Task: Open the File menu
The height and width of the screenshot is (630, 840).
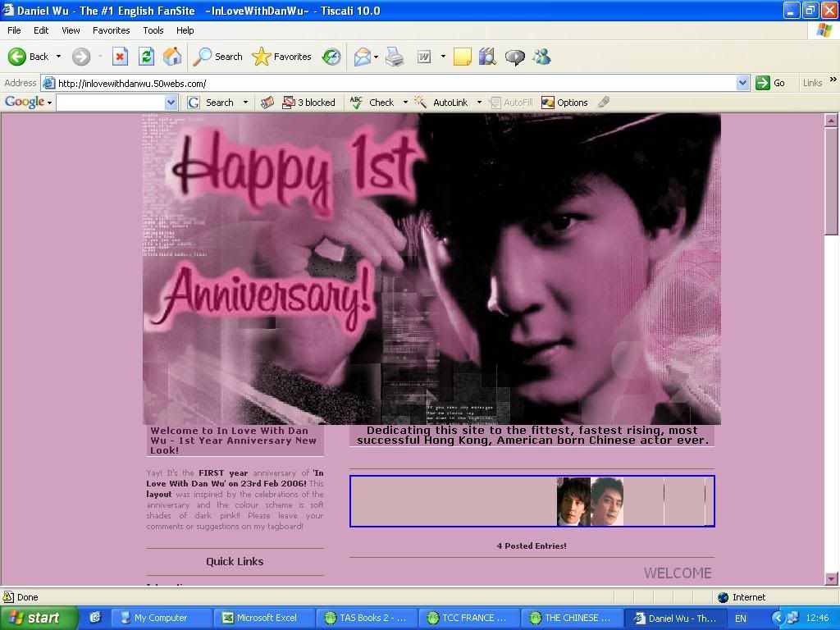Action: click(x=14, y=30)
